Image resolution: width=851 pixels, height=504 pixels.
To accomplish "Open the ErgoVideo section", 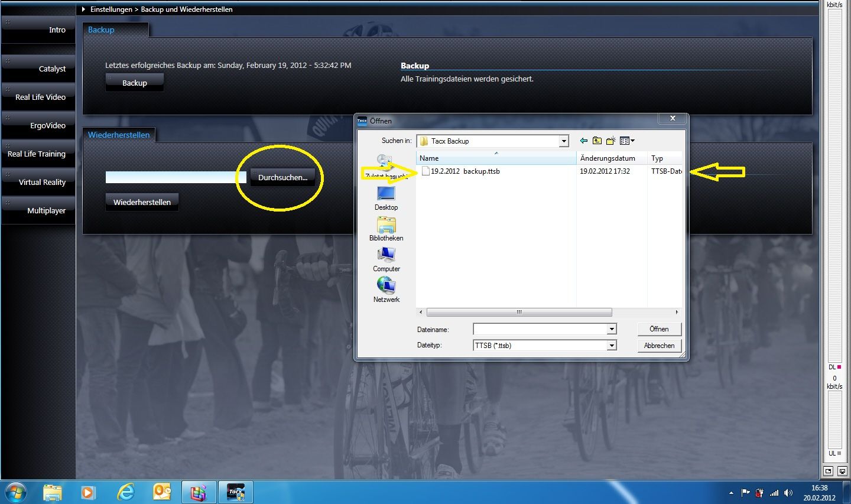I will [x=38, y=125].
